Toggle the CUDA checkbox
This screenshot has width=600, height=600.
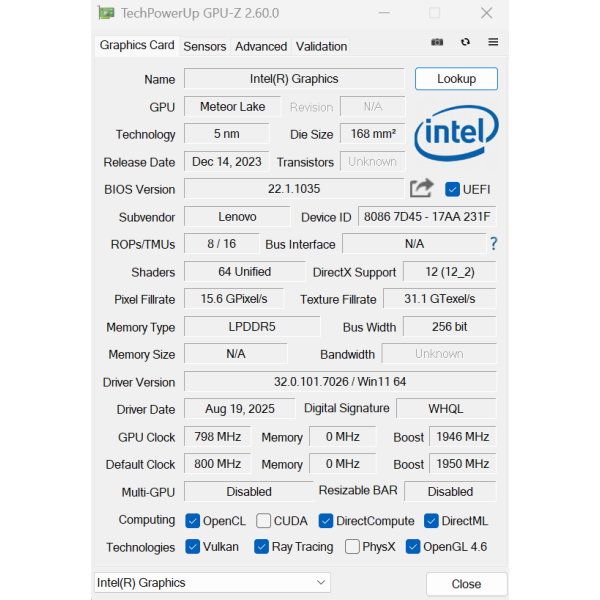264,521
